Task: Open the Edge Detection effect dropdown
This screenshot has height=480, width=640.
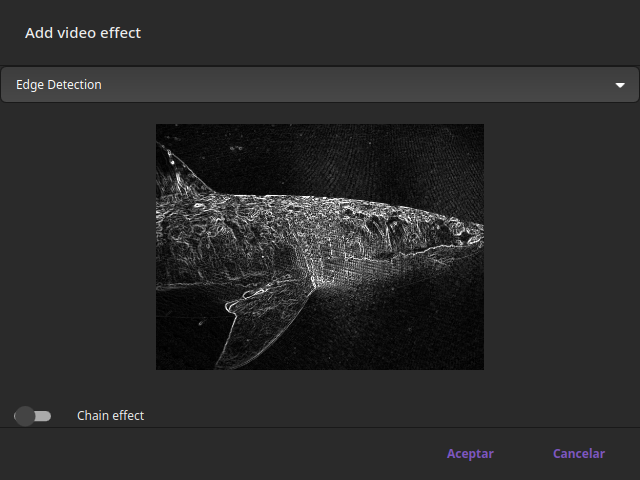Action: click(x=319, y=85)
